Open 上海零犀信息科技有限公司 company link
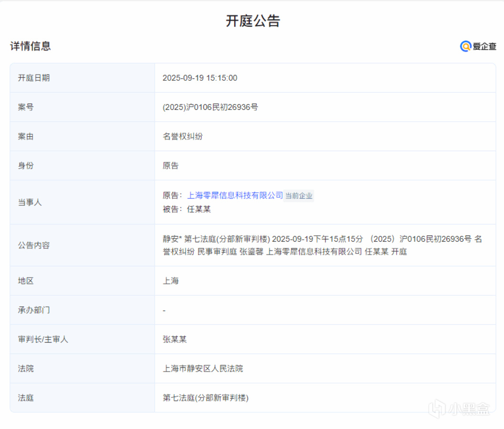 235,195
